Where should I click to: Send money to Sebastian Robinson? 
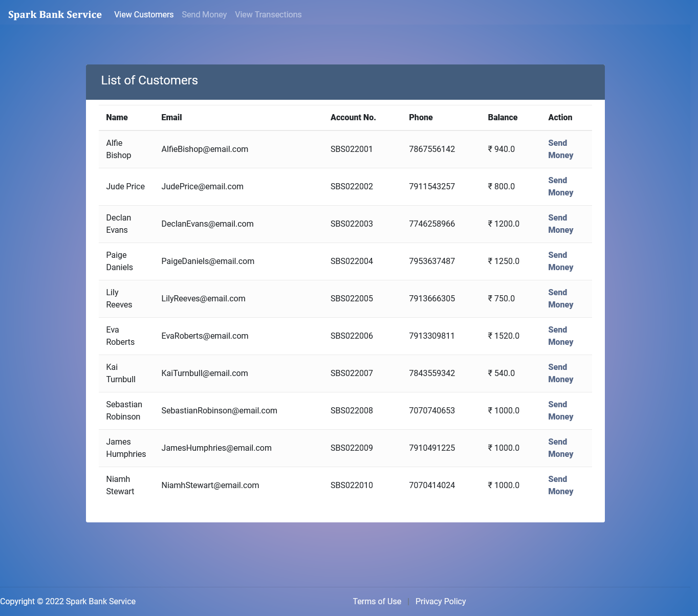tap(560, 410)
